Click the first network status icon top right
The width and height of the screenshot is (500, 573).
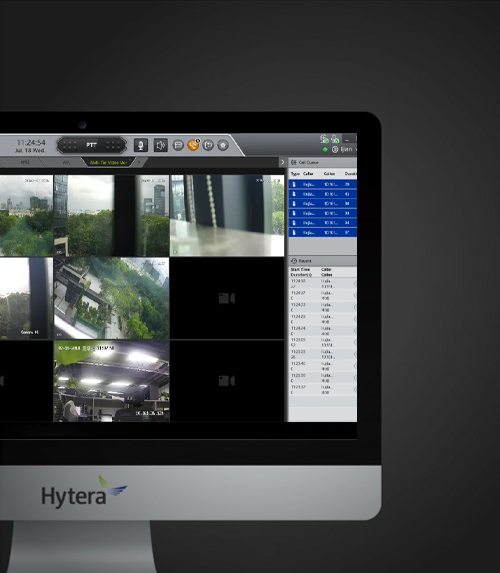[x=324, y=139]
